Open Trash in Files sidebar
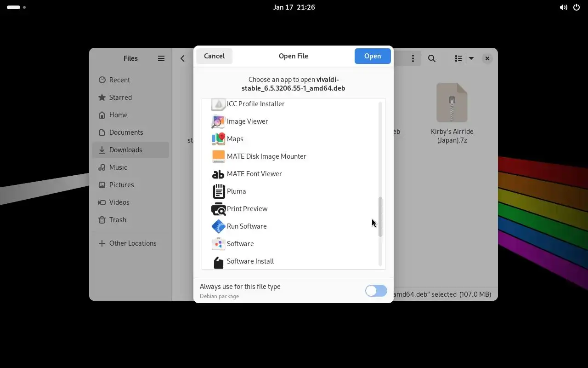Image resolution: width=588 pixels, height=368 pixels. click(x=130, y=220)
